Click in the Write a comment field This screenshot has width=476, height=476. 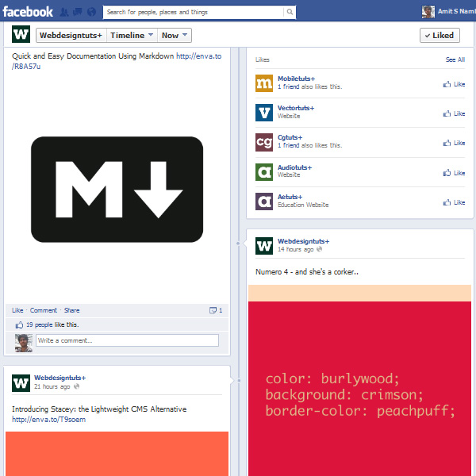pos(127,340)
